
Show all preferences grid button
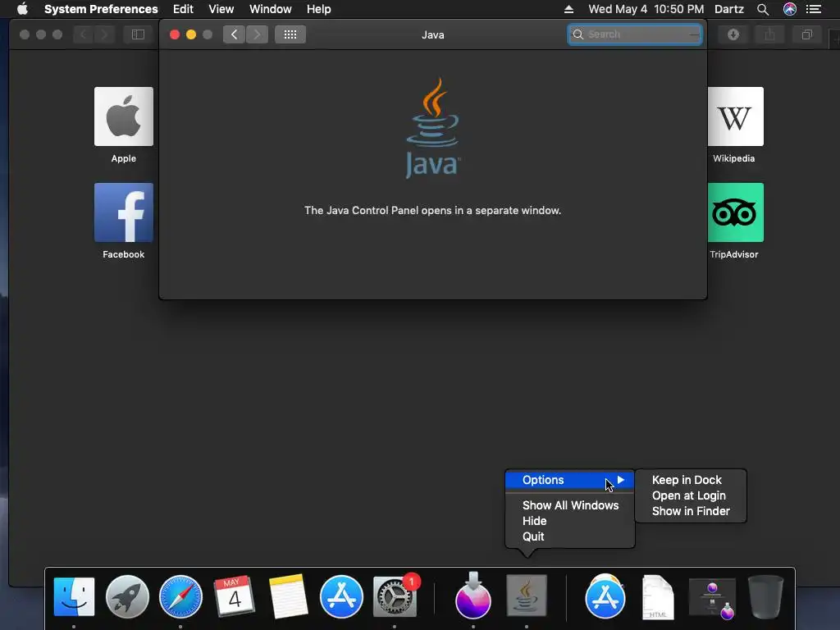(290, 34)
